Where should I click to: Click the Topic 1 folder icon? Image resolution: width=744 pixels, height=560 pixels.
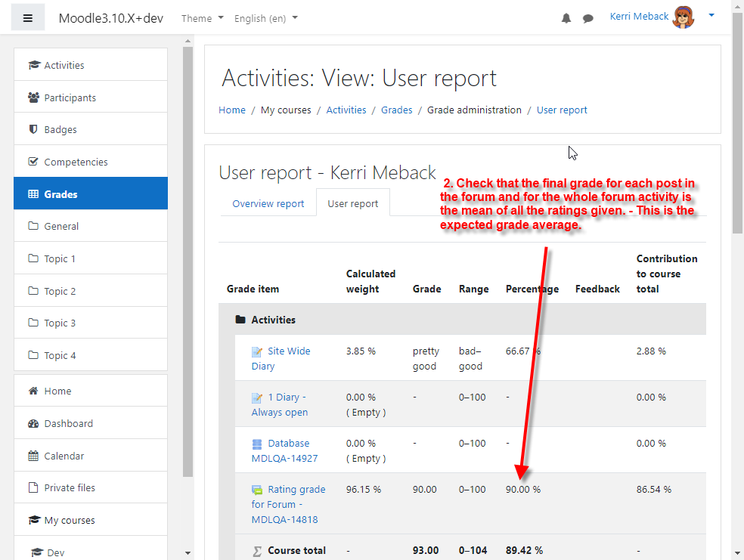pyautogui.click(x=33, y=258)
